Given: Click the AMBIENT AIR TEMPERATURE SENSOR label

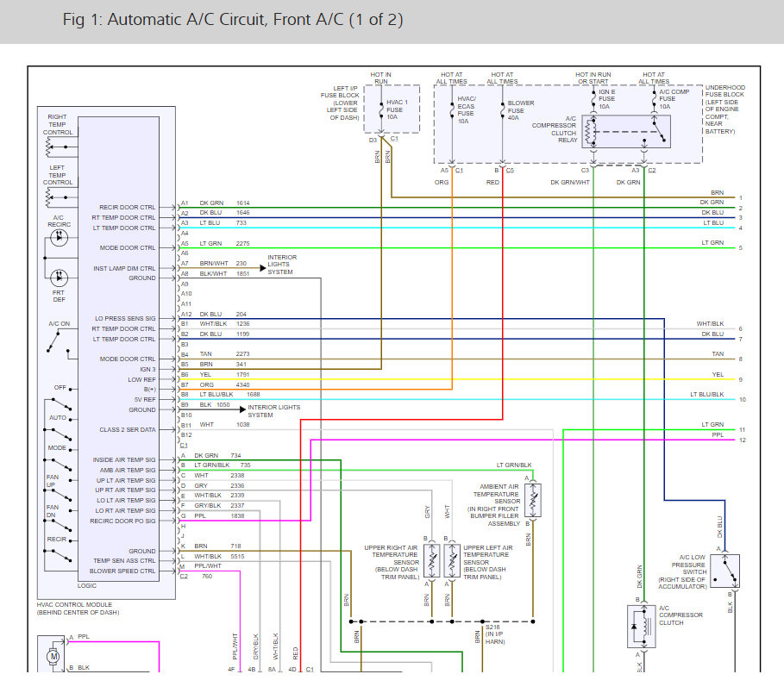Looking at the screenshot, I should coord(495,494).
